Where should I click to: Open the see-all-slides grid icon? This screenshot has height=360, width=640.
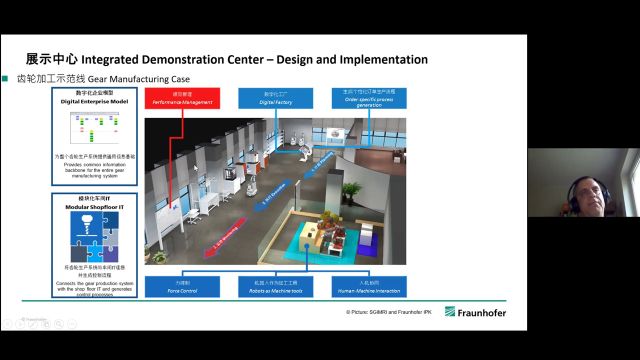click(x=46, y=324)
